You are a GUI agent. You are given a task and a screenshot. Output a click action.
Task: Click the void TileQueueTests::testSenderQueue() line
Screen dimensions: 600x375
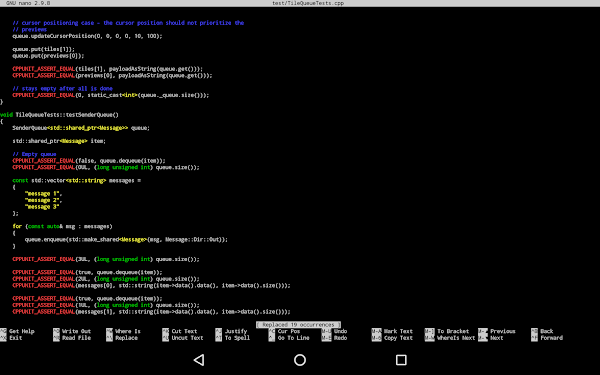tap(59, 115)
